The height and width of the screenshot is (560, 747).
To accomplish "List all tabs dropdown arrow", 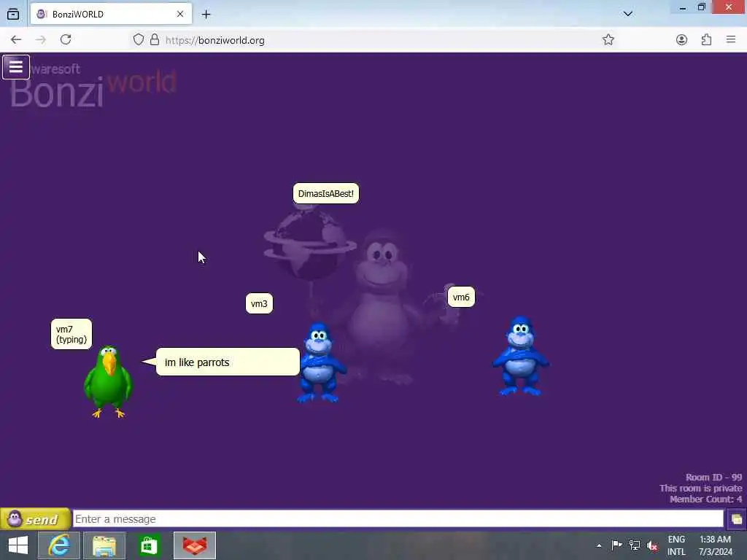I will [628, 14].
